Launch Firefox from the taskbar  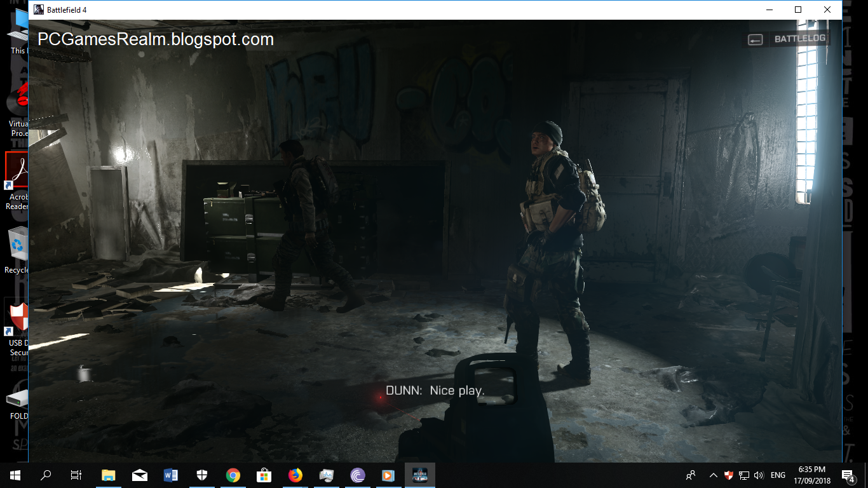(295, 475)
